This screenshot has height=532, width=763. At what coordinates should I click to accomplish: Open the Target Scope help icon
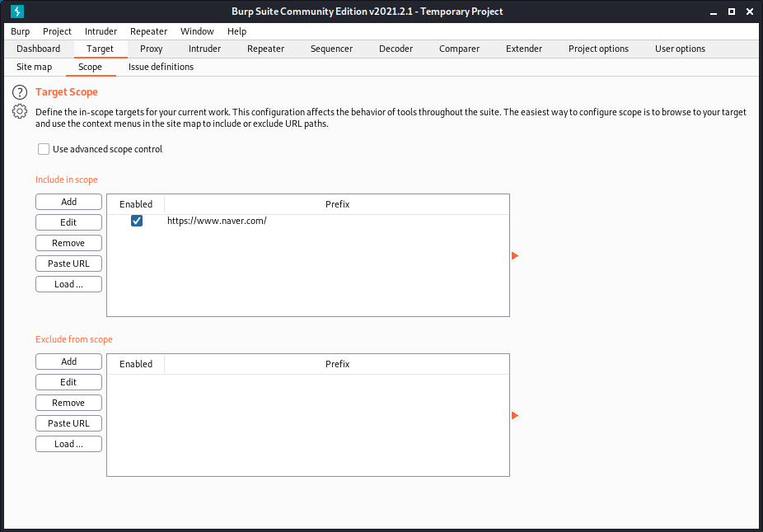coord(20,92)
